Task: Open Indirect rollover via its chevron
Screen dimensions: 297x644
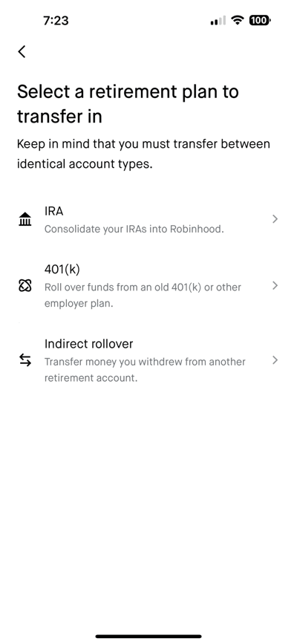Action: pos(275,360)
